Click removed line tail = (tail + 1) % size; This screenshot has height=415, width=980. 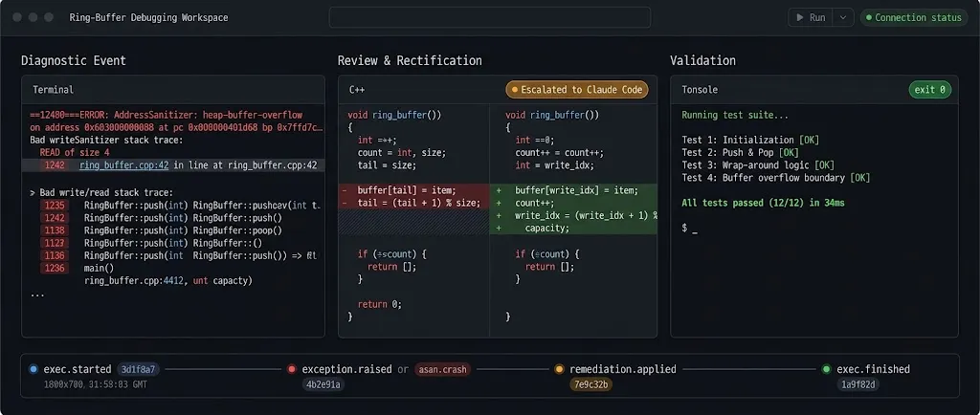(413, 203)
